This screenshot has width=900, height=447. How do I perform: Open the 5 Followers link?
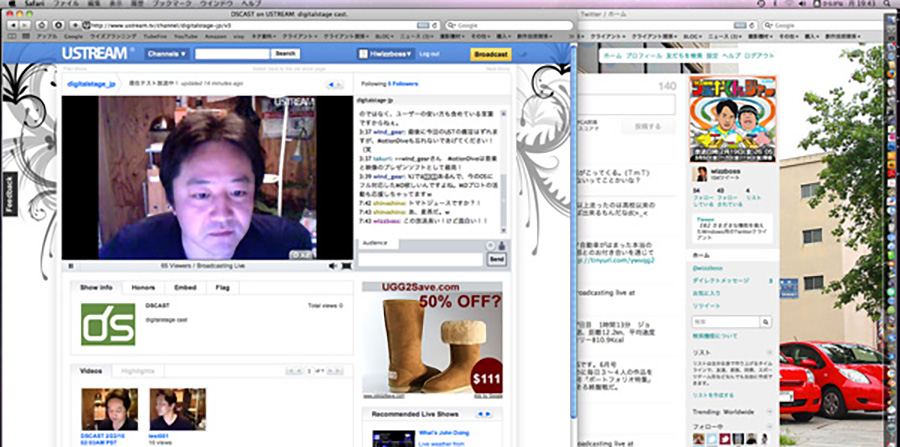[x=403, y=84]
